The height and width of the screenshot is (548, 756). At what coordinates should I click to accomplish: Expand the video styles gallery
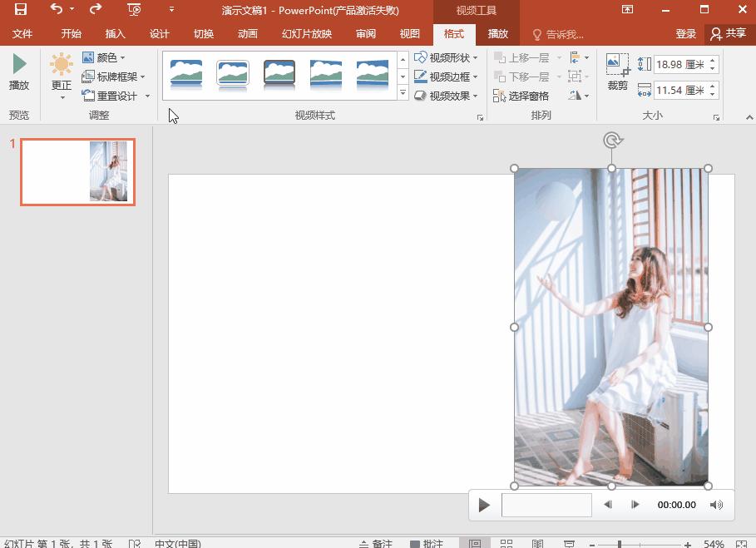(402, 93)
